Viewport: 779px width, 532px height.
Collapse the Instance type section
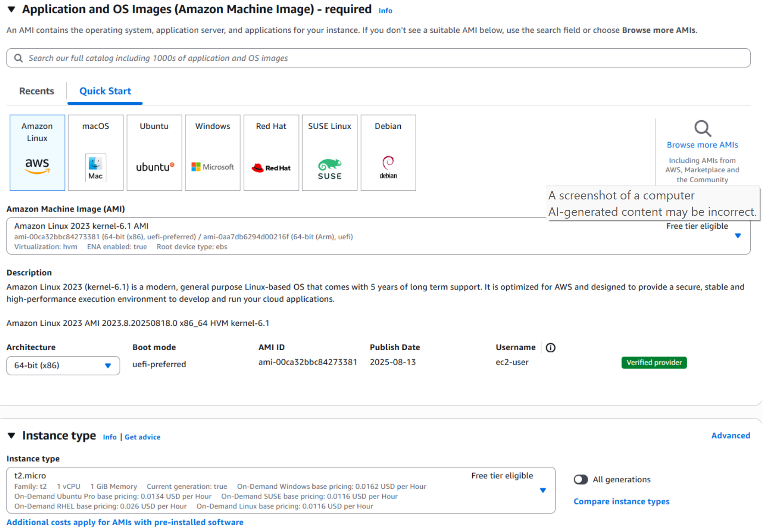point(12,435)
